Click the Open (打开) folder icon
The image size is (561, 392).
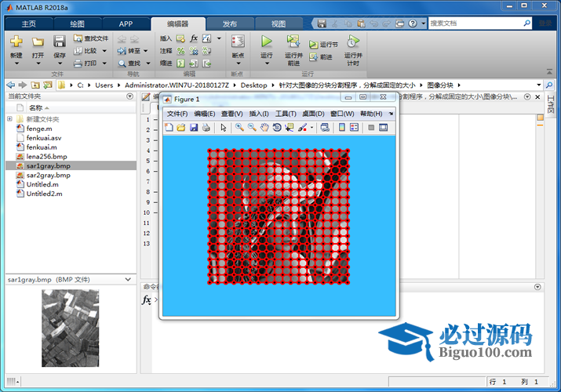coord(38,42)
